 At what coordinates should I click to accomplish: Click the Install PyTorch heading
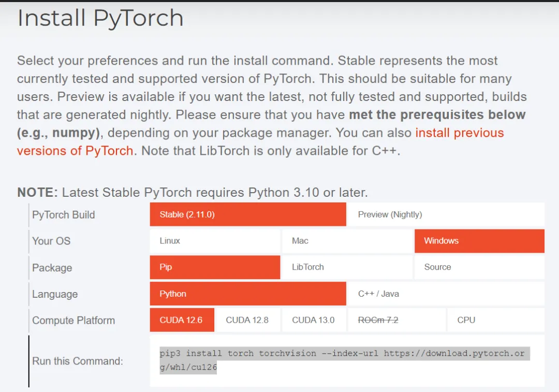(100, 18)
